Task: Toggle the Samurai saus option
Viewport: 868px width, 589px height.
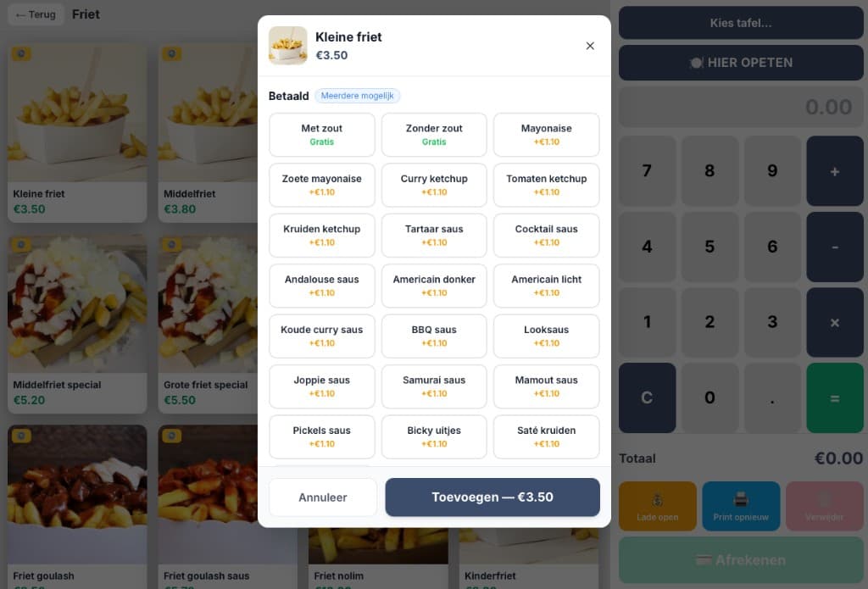Action: tap(434, 386)
